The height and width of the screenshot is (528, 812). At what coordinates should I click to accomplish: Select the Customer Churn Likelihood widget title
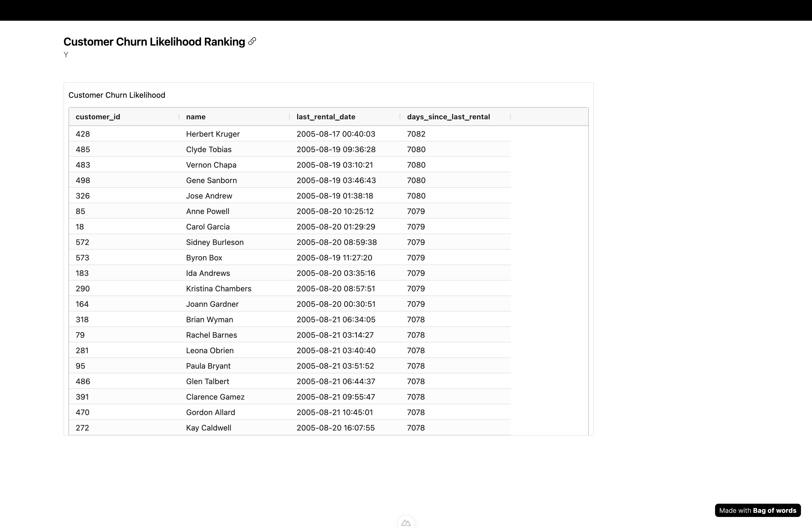click(x=117, y=95)
